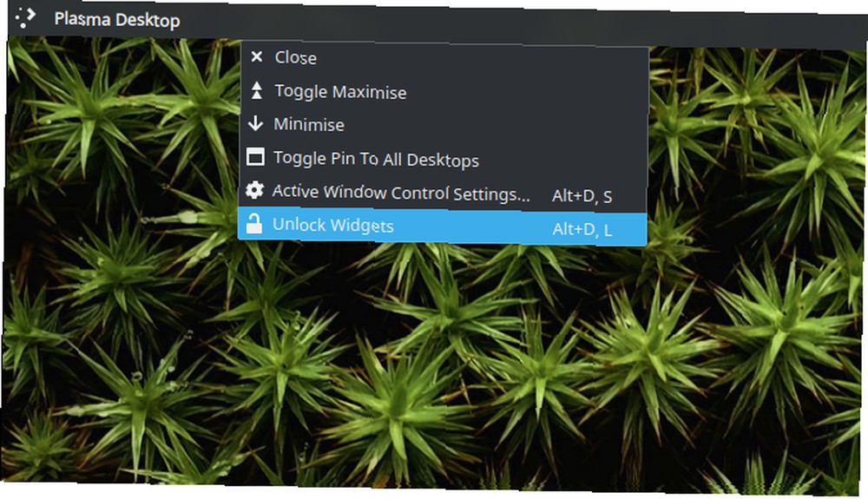The image size is (868, 499).
Task: Click the Alt+D, S shortcut label
Action: click(x=582, y=196)
